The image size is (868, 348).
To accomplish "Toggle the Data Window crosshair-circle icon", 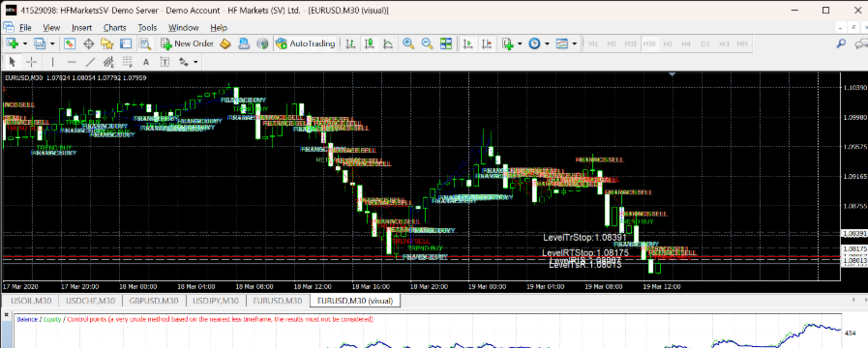I will tap(88, 43).
